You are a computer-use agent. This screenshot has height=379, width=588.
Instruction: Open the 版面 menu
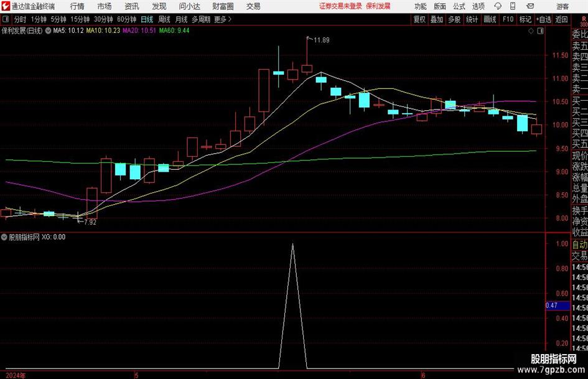tap(440, 6)
